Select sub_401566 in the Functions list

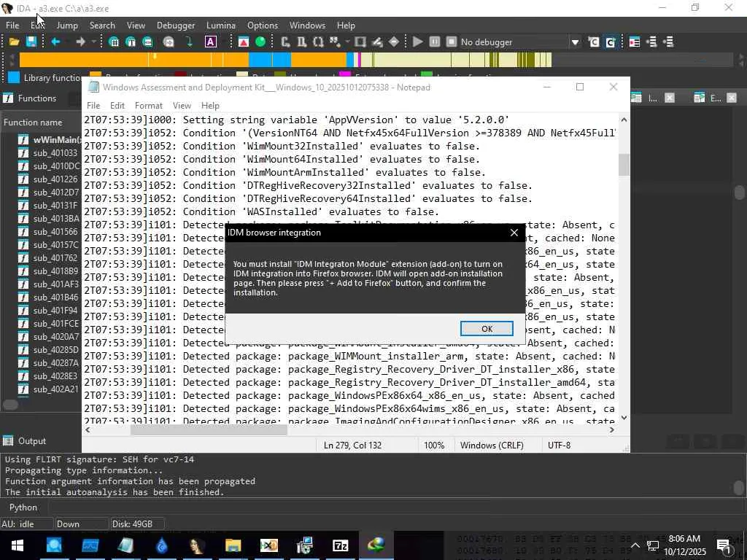[50, 231]
